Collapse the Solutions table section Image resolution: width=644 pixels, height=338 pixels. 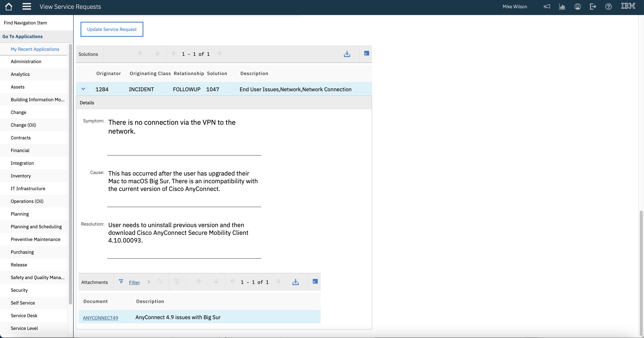[366, 54]
